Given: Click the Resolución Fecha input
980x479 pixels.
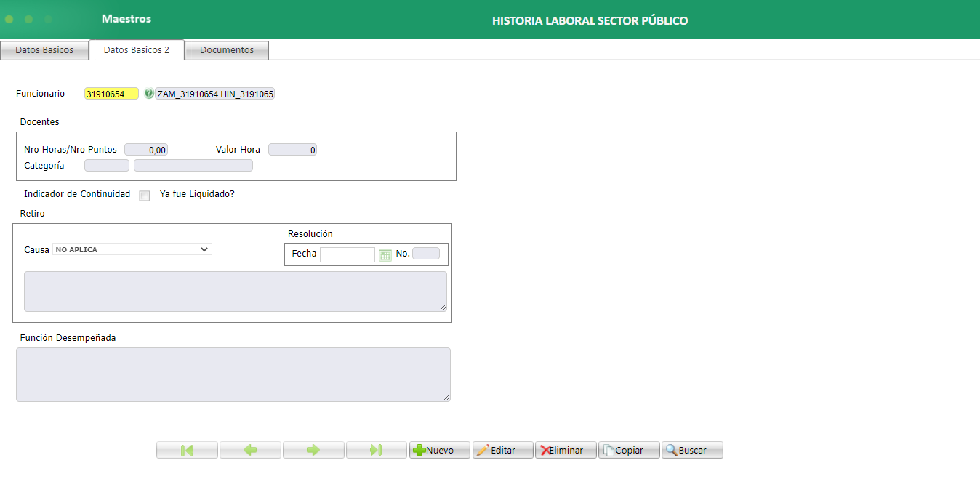Looking at the screenshot, I should (x=348, y=254).
